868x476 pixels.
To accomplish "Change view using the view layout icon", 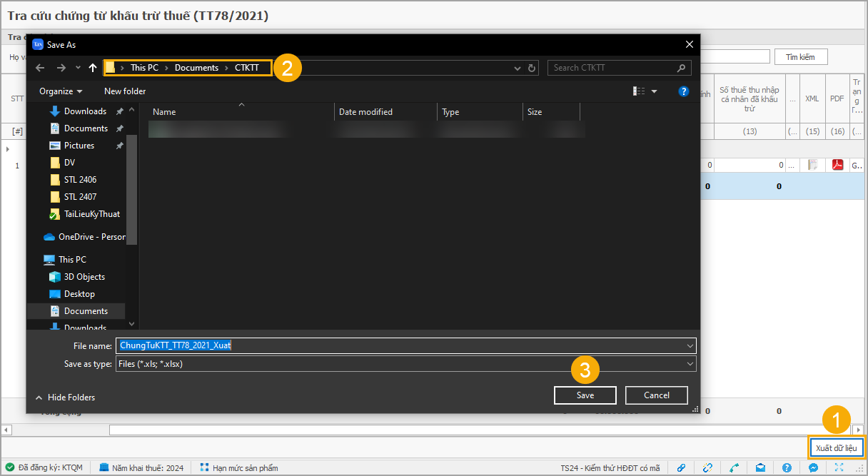I will pyautogui.click(x=639, y=91).
